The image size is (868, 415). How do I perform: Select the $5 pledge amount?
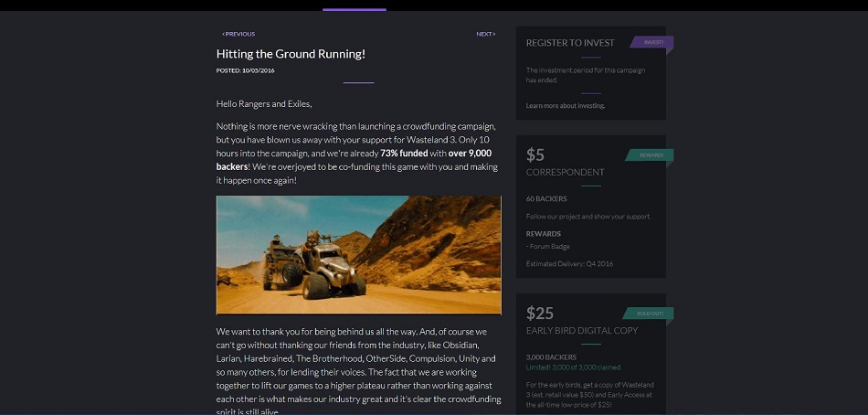pos(535,154)
